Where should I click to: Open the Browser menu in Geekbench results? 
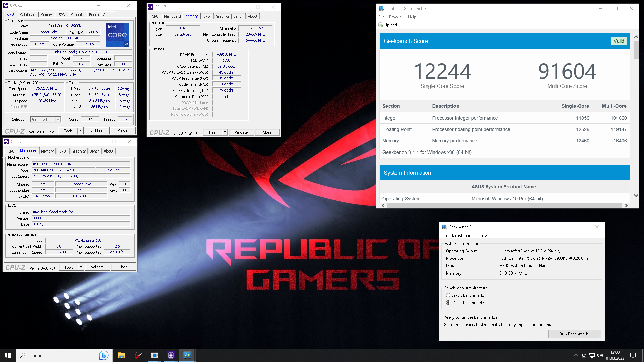pos(396,17)
